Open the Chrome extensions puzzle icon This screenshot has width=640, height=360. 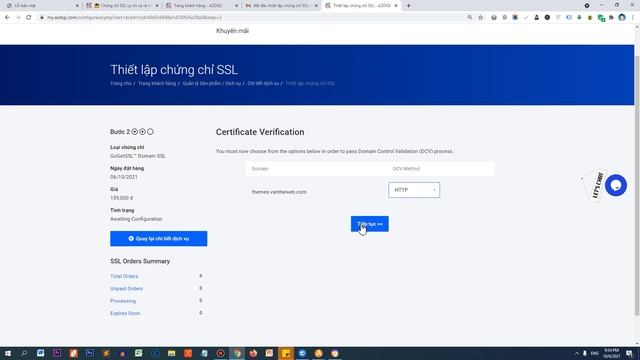pos(611,18)
